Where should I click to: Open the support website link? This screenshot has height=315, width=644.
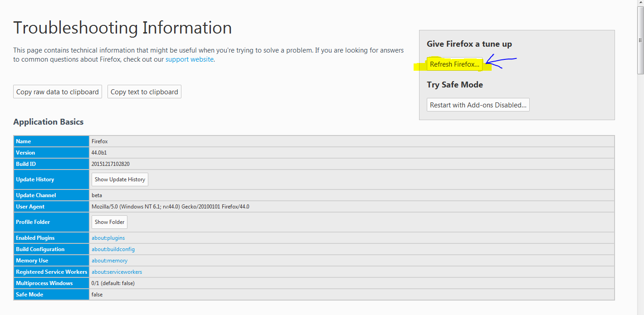pyautogui.click(x=189, y=59)
